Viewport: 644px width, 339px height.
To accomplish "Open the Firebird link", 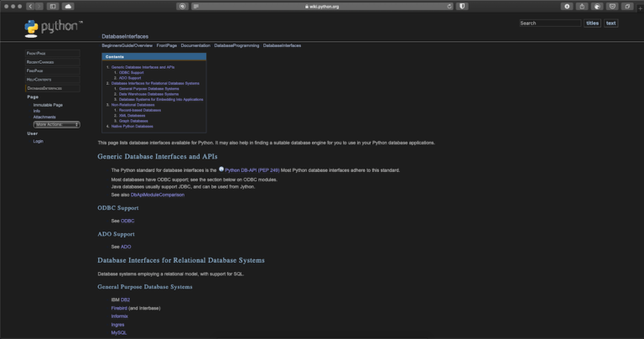I will (x=119, y=308).
